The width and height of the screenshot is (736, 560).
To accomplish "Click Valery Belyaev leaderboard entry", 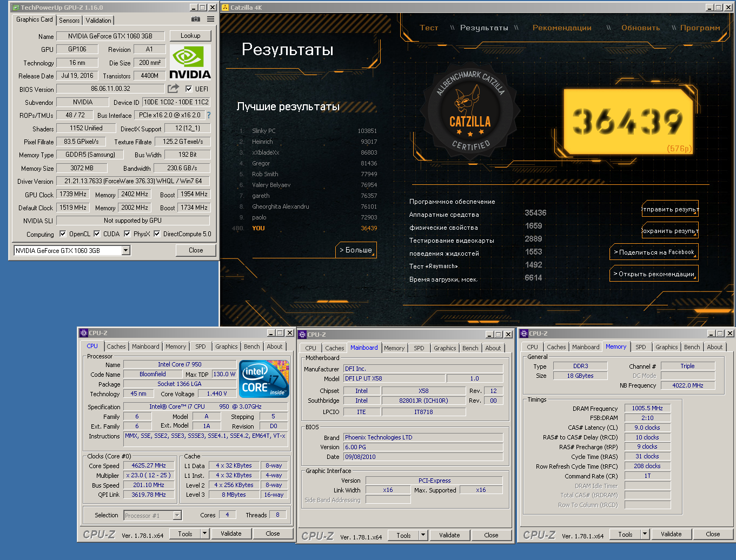I will coord(308,185).
